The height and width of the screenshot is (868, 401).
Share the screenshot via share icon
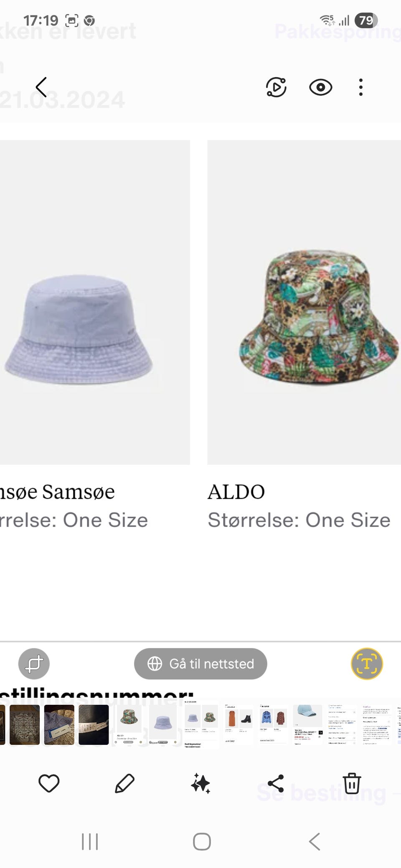pyautogui.click(x=276, y=783)
